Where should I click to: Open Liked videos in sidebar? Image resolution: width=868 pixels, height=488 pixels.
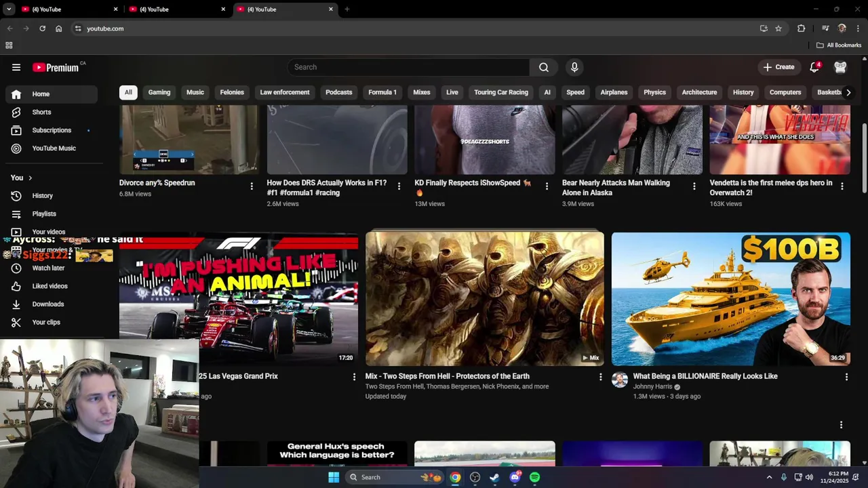click(x=51, y=286)
